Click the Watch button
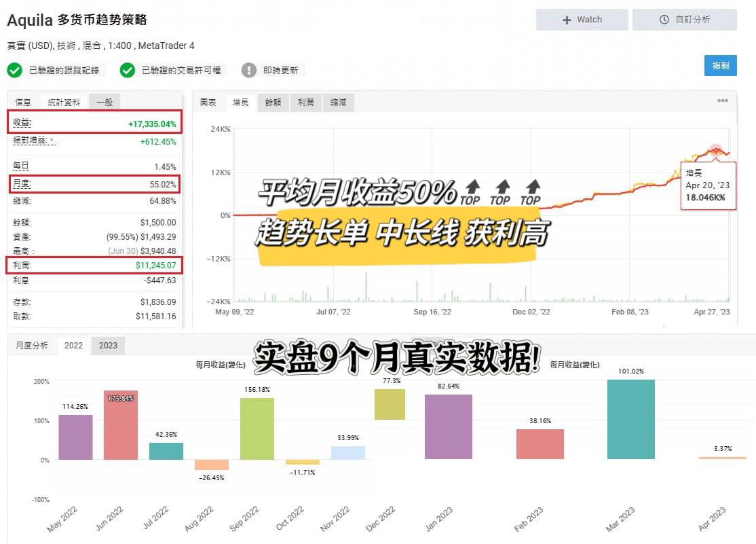 coord(582,20)
